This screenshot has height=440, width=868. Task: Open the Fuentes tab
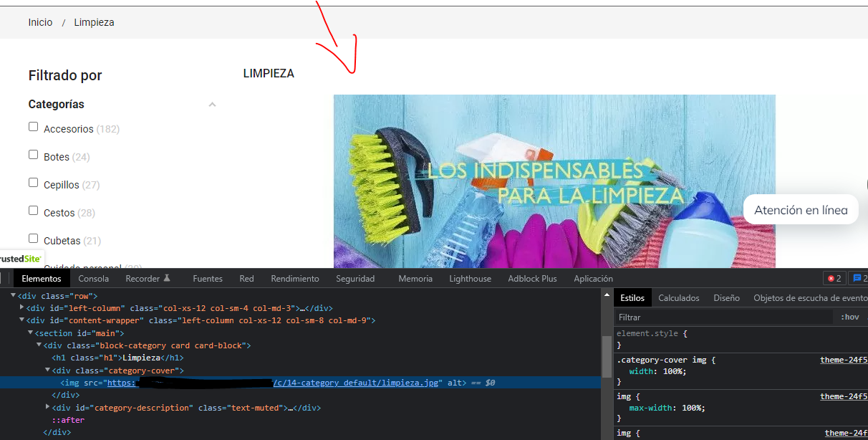[208, 279]
